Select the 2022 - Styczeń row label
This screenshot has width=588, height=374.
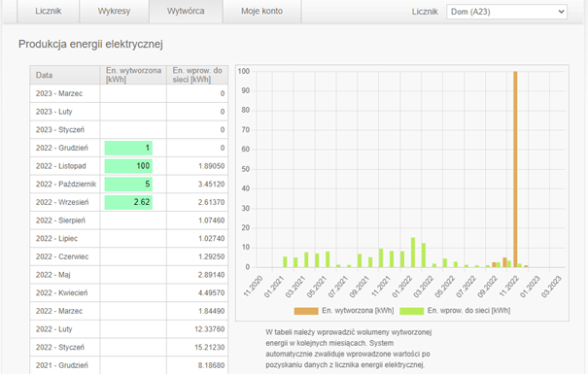click(60, 347)
